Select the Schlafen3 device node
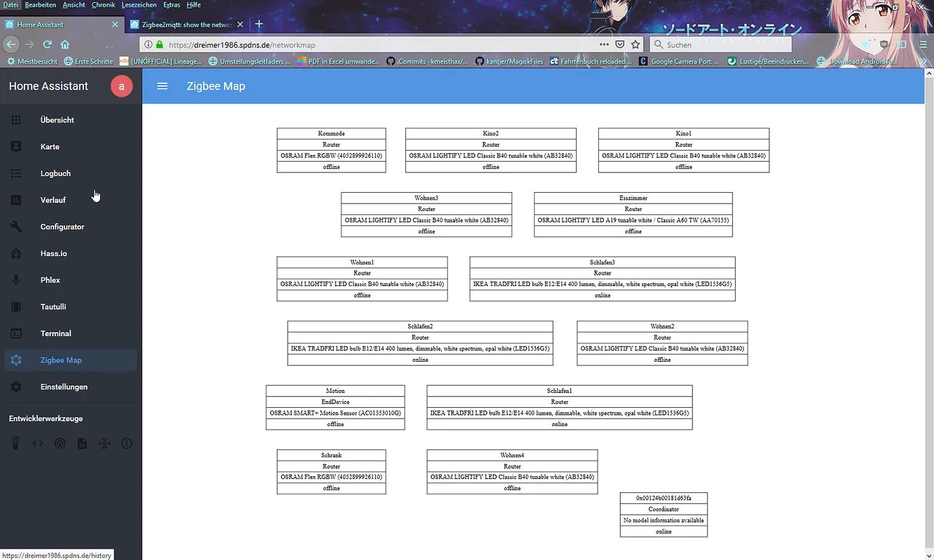934x560 pixels. pyautogui.click(x=602, y=279)
